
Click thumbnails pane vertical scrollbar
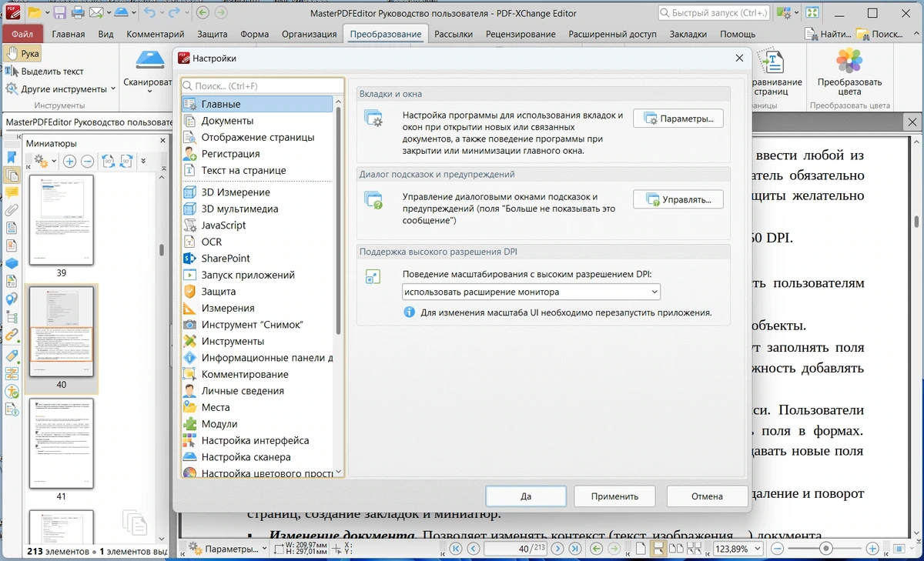coord(161,250)
